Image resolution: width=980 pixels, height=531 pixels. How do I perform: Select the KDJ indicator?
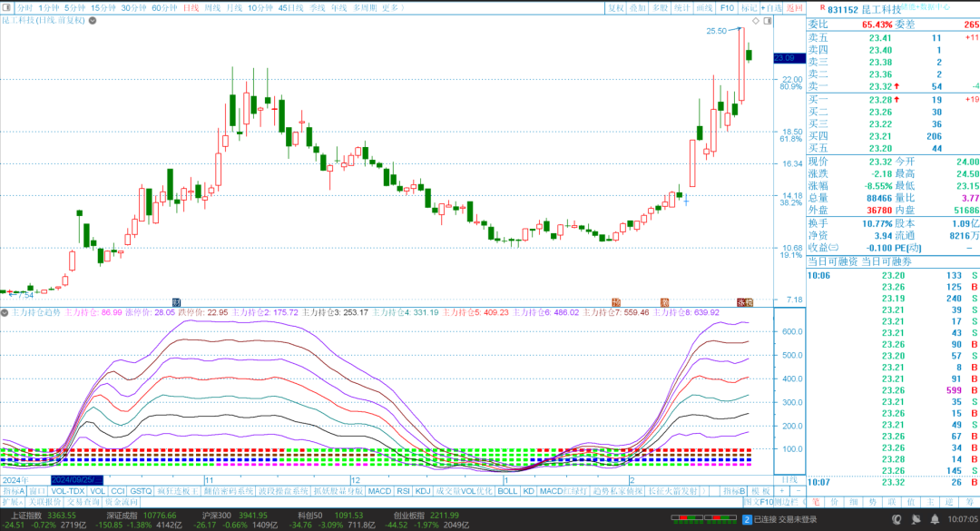(423, 491)
